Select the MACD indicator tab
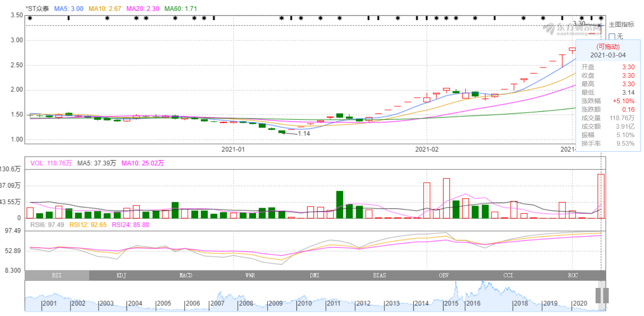644x316 pixels. (x=186, y=275)
